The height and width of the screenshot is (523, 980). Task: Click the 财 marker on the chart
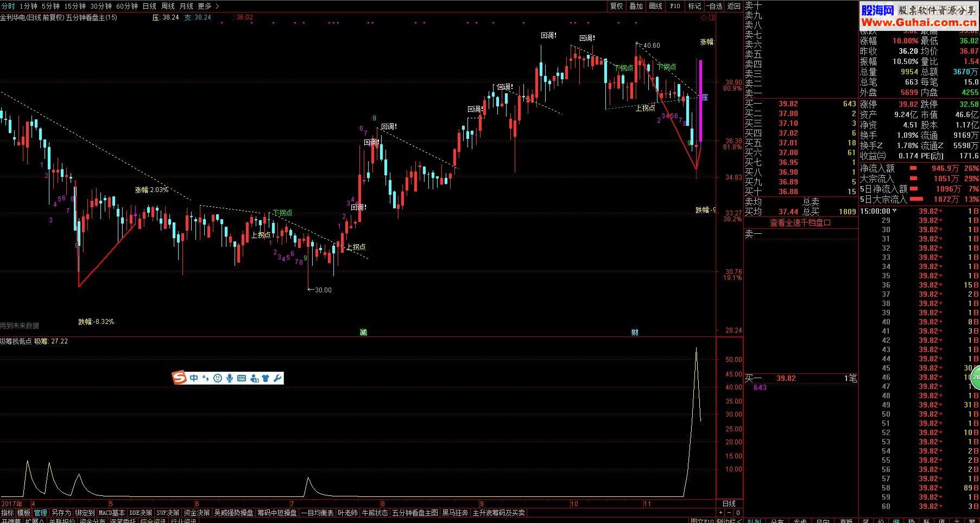click(635, 332)
